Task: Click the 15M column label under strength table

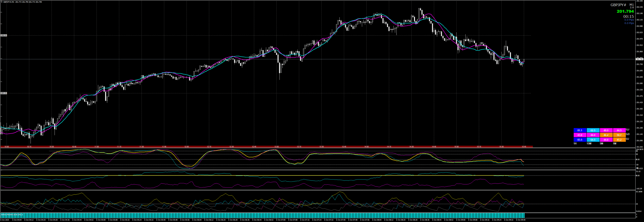Action: [x=589, y=144]
